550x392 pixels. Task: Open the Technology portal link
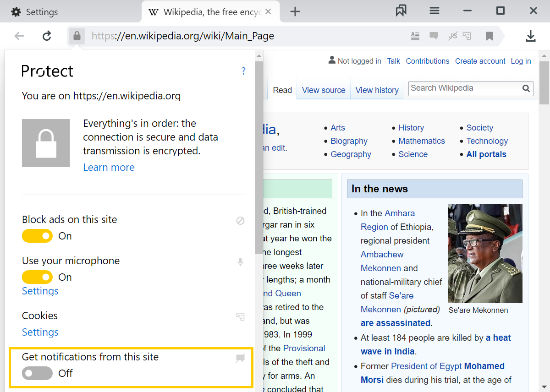487,141
